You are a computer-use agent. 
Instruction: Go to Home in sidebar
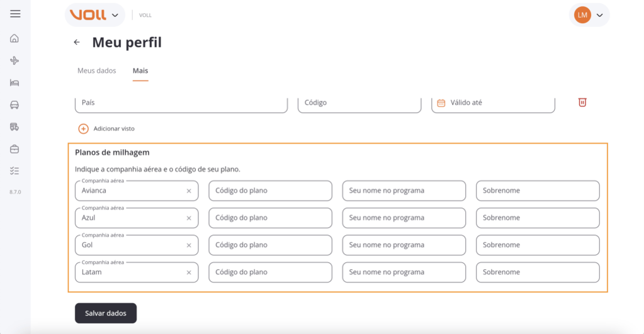(x=14, y=38)
